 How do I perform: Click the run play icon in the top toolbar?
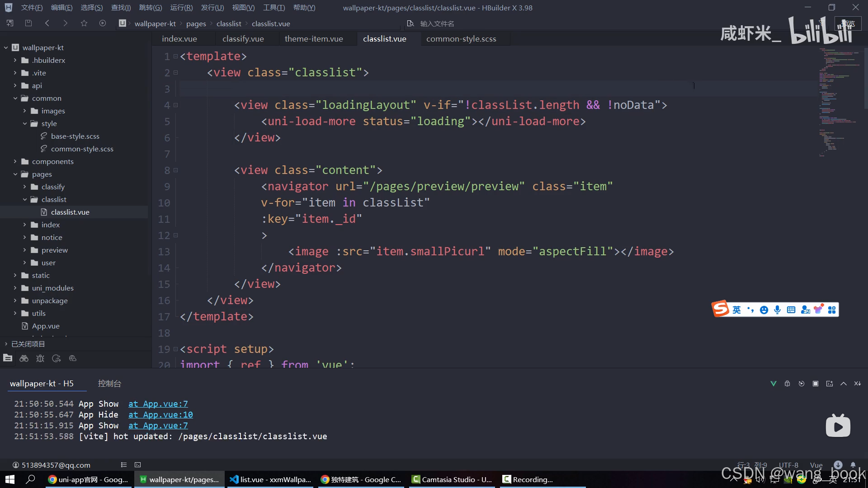[103, 23]
